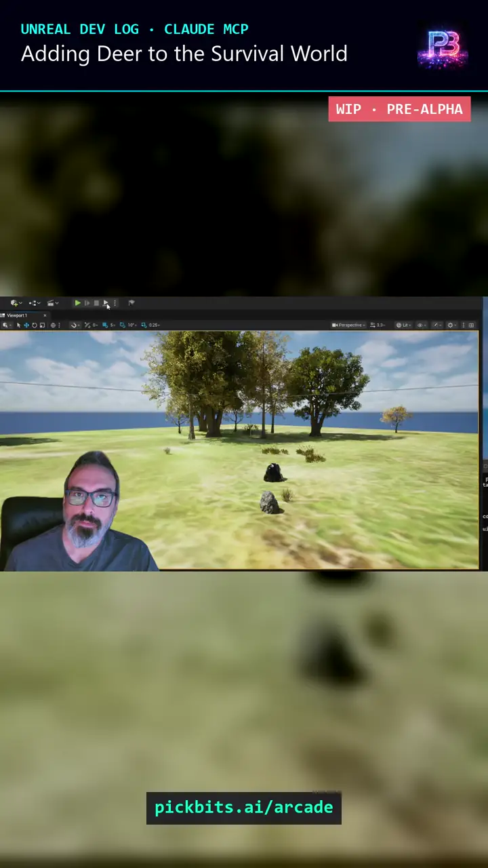This screenshot has height=868, width=488.
Task: Open the grid snap size 5 dropdown
Action: 113,325
